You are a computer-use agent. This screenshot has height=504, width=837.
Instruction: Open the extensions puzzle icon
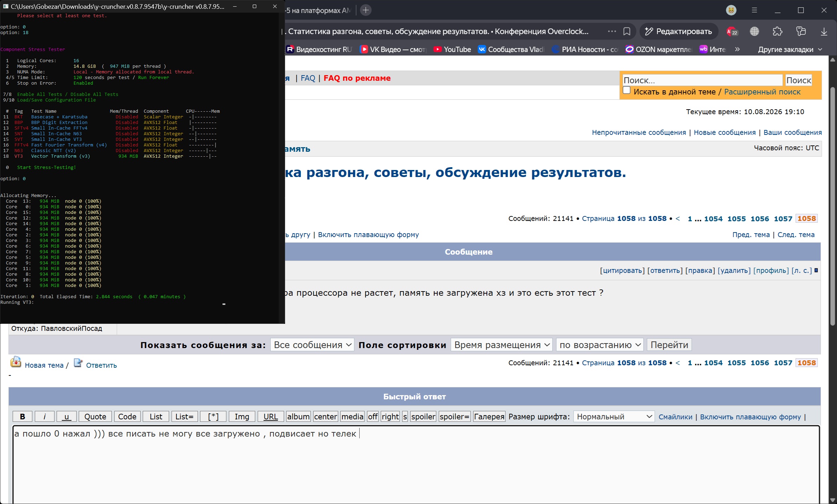[x=778, y=31]
